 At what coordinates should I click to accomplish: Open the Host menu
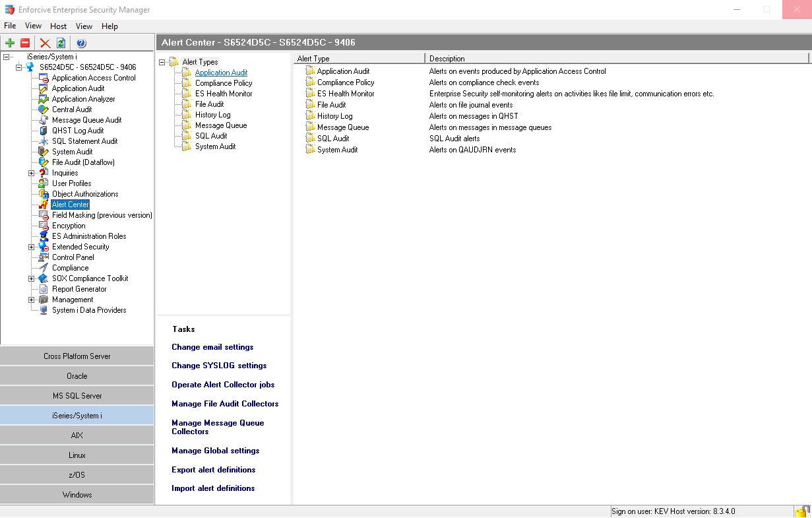click(58, 26)
